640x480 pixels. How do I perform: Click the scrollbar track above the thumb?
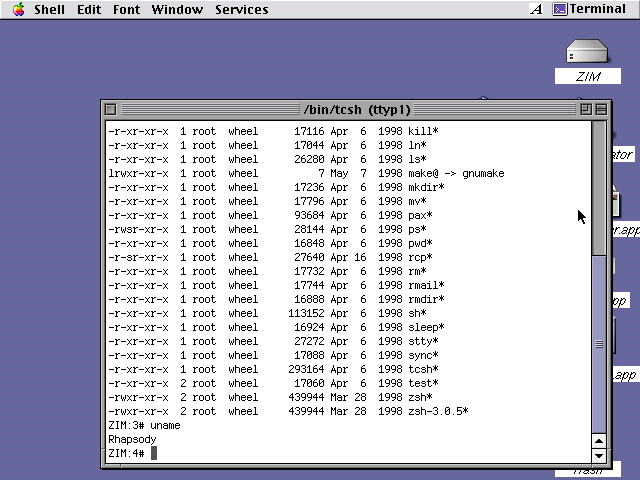tap(599, 188)
